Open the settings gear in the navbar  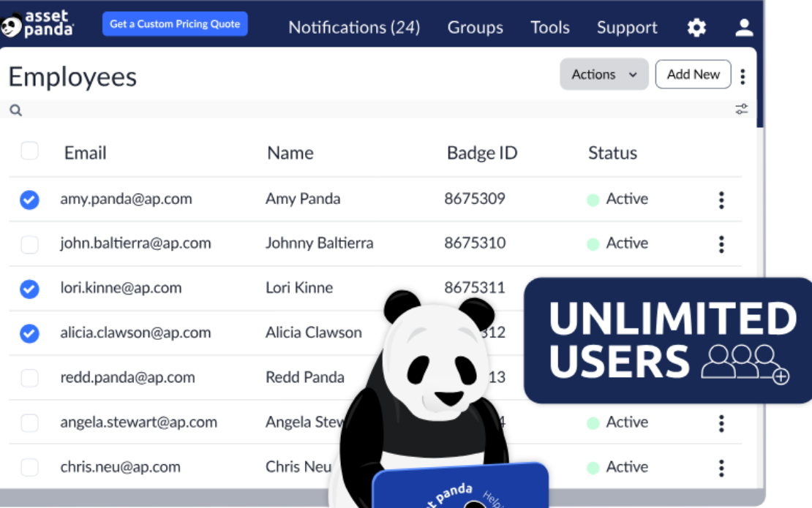(x=696, y=27)
